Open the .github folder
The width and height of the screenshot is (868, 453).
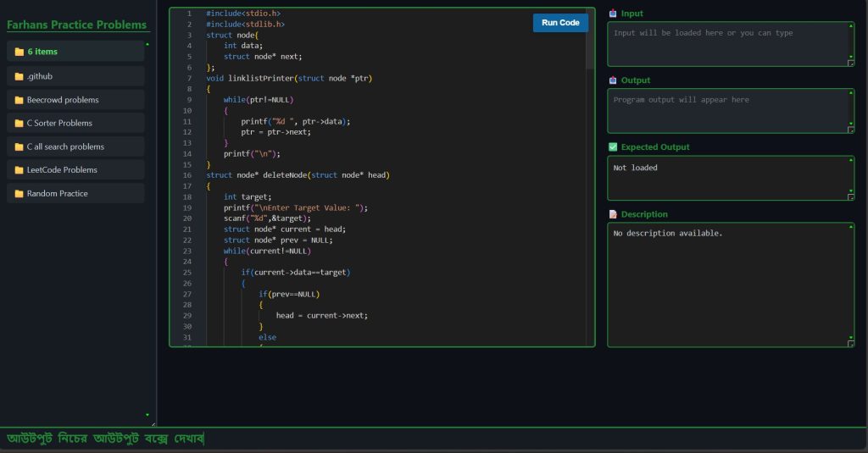tap(40, 76)
